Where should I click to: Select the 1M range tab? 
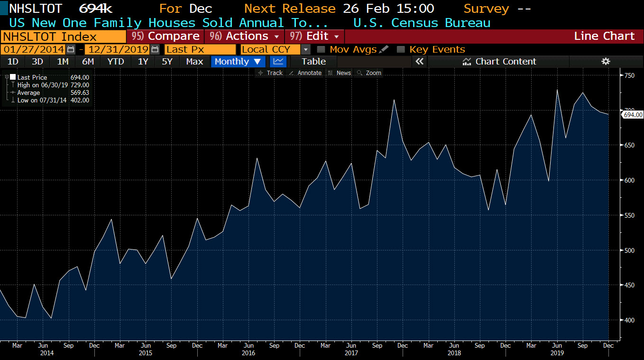coord(63,61)
